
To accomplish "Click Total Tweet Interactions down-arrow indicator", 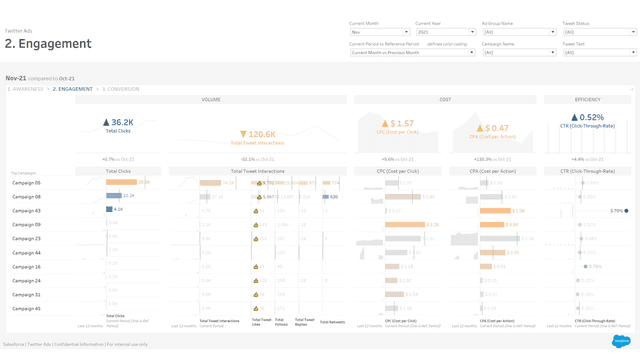I will click(243, 134).
